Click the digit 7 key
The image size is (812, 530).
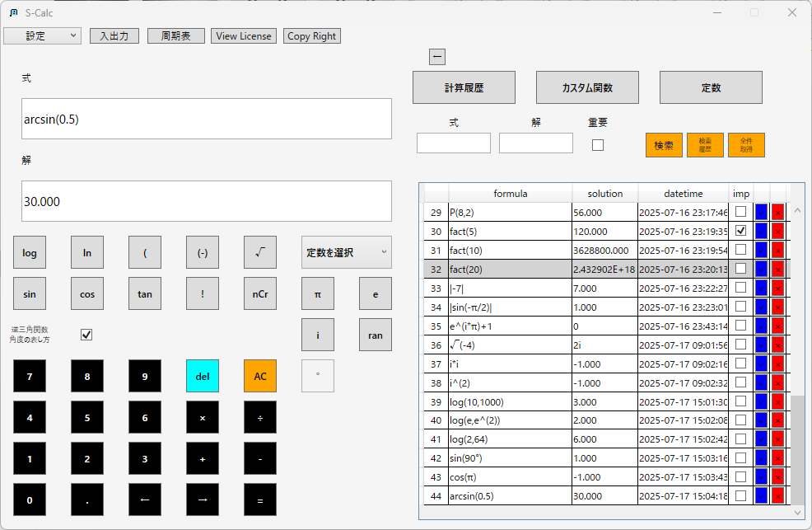click(x=30, y=376)
